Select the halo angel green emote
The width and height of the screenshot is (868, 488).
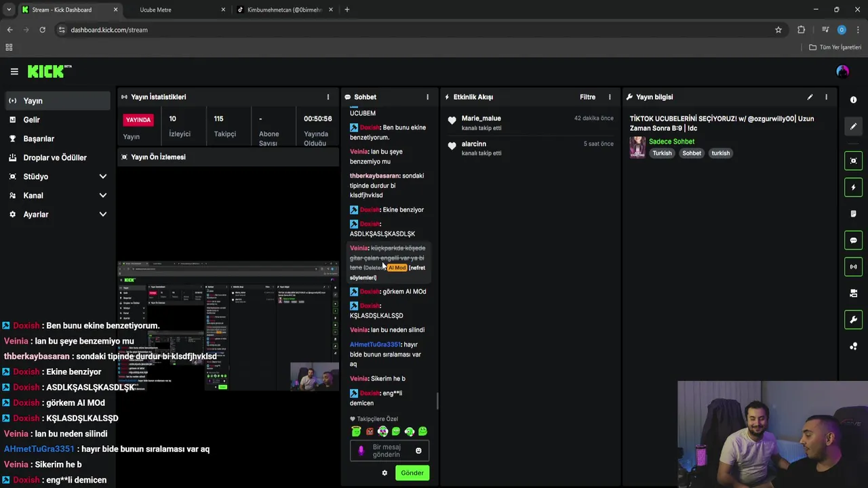(x=356, y=431)
